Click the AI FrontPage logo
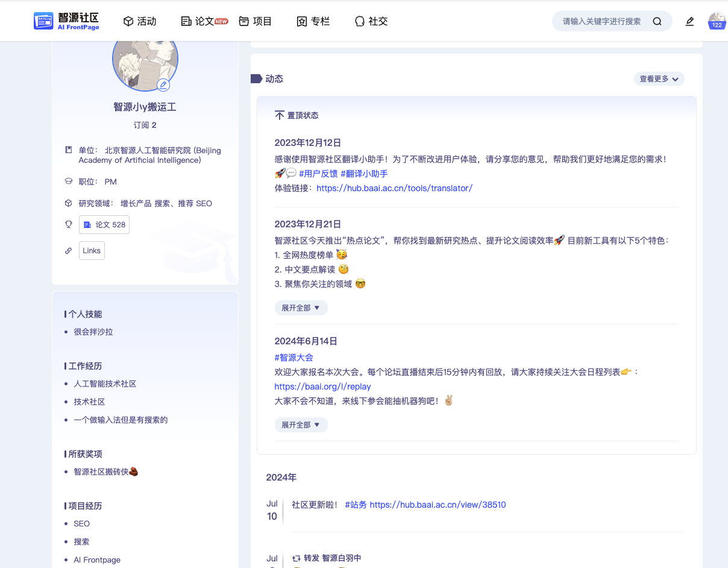Screen dimensions: 728x568 pos(66,21)
